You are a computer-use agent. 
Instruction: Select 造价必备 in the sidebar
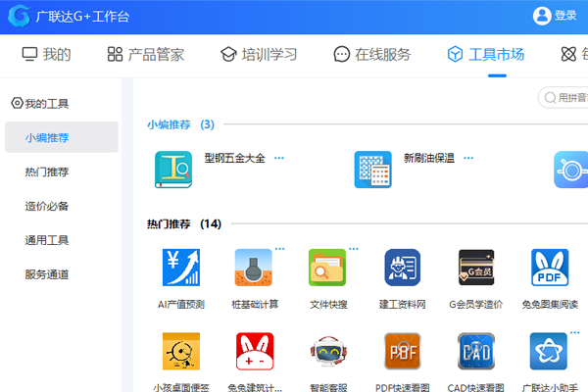coord(47,206)
